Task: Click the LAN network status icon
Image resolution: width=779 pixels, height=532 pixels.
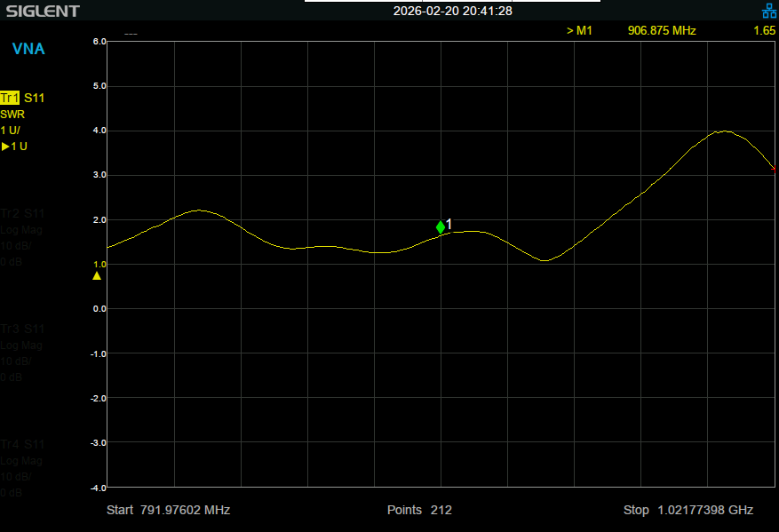Action: 769,12
